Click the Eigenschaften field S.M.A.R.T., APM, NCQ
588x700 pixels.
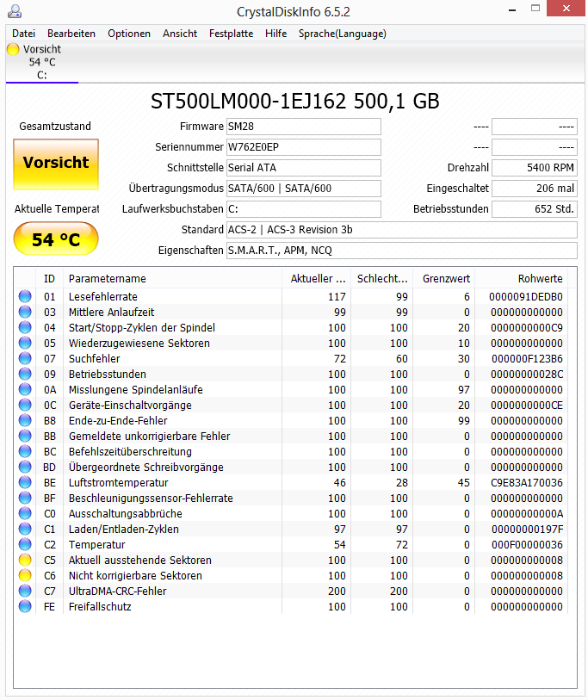coord(402,250)
